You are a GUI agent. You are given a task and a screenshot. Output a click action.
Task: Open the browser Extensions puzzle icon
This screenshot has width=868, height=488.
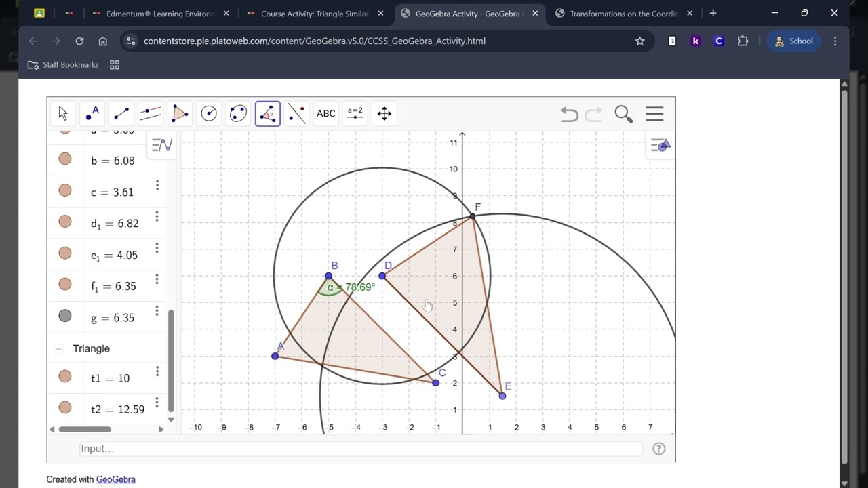(x=743, y=41)
